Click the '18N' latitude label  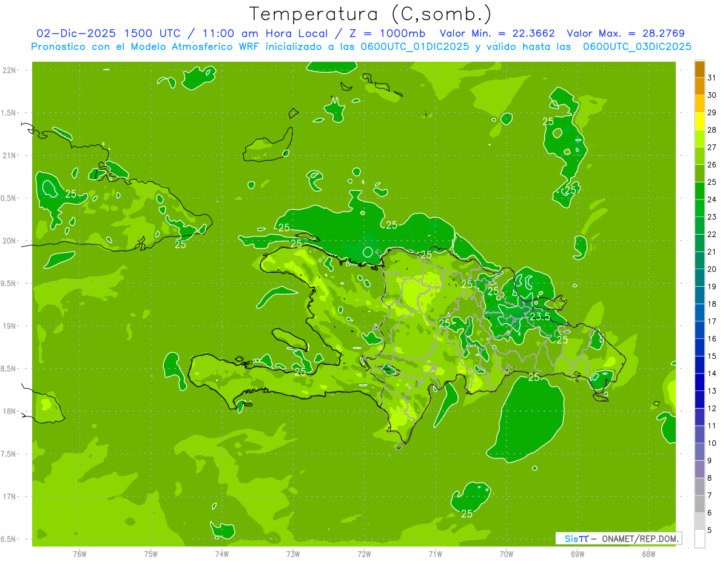click(x=9, y=411)
